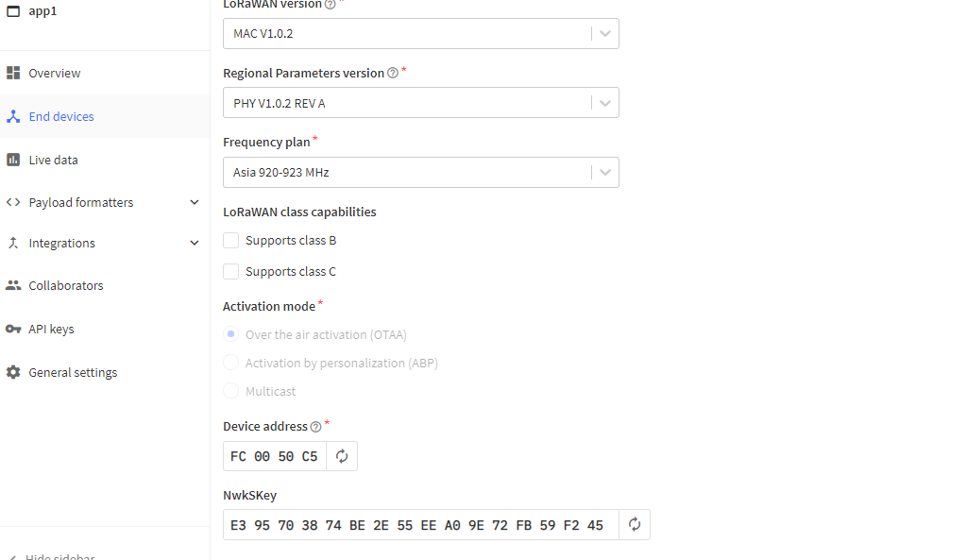The image size is (967, 560).
Task: Click the Live data chart icon
Action: pos(13,159)
